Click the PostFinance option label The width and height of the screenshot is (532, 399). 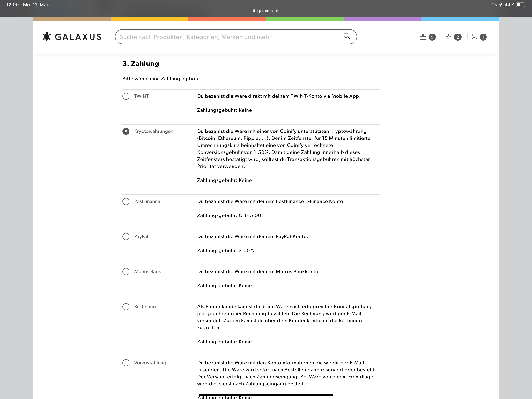click(x=147, y=201)
